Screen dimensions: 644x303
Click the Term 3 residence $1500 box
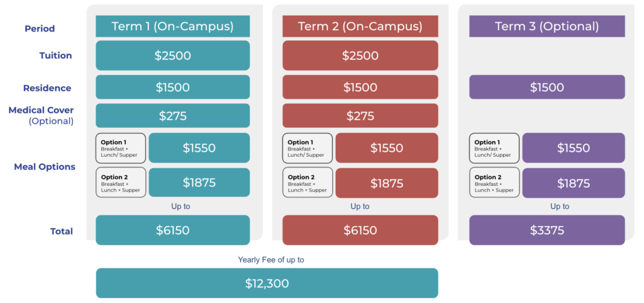pyautogui.click(x=547, y=87)
